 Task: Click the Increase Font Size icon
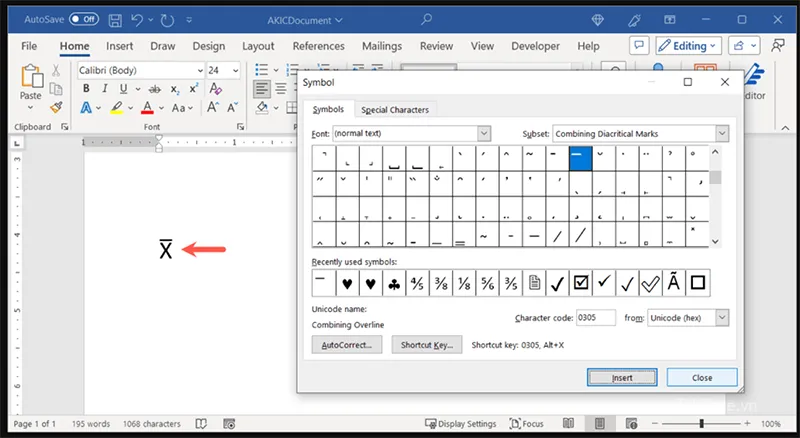213,107
